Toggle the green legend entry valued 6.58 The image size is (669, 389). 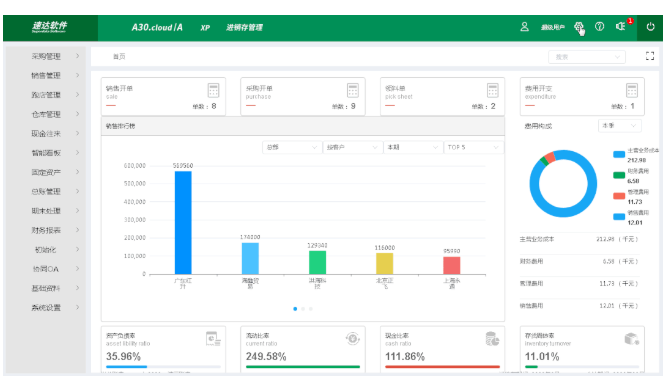619,175
